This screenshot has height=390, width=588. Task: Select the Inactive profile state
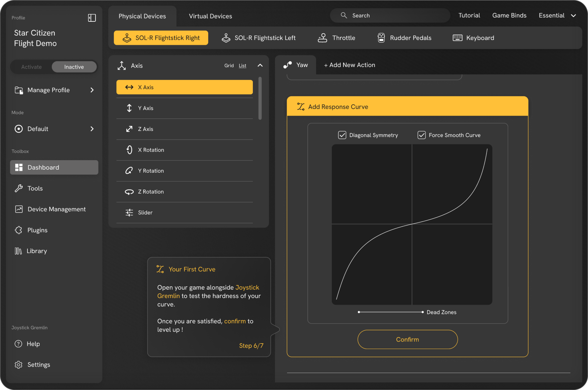74,67
